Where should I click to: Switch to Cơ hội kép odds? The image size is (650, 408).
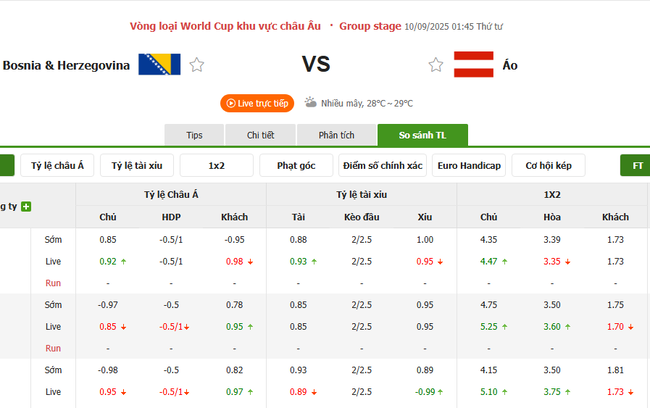(548, 165)
